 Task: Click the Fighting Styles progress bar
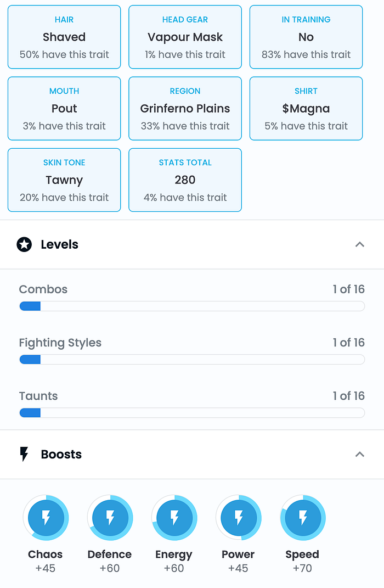[x=192, y=360]
